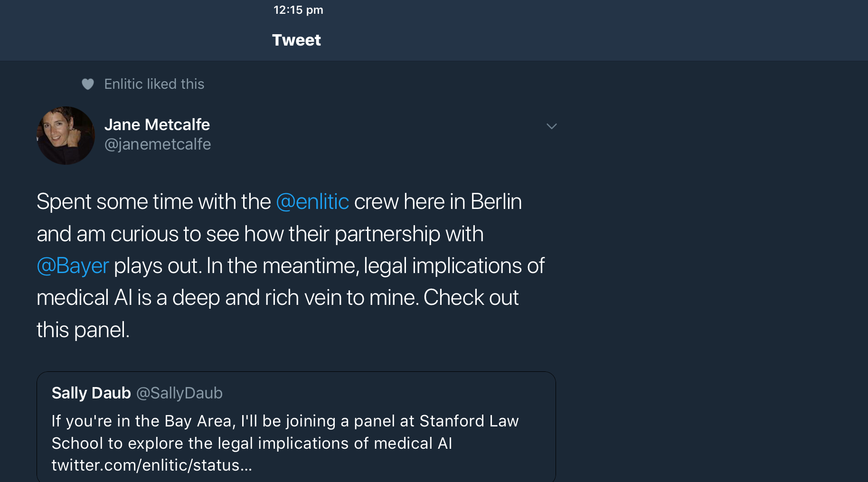Click the @janemetcalfe handle
The image size is (868, 482).
point(158,144)
